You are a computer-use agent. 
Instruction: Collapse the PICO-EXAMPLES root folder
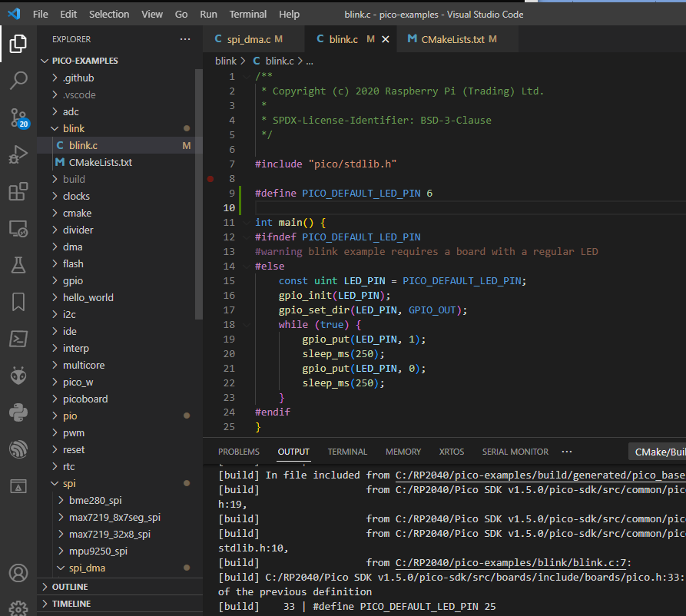coord(45,61)
